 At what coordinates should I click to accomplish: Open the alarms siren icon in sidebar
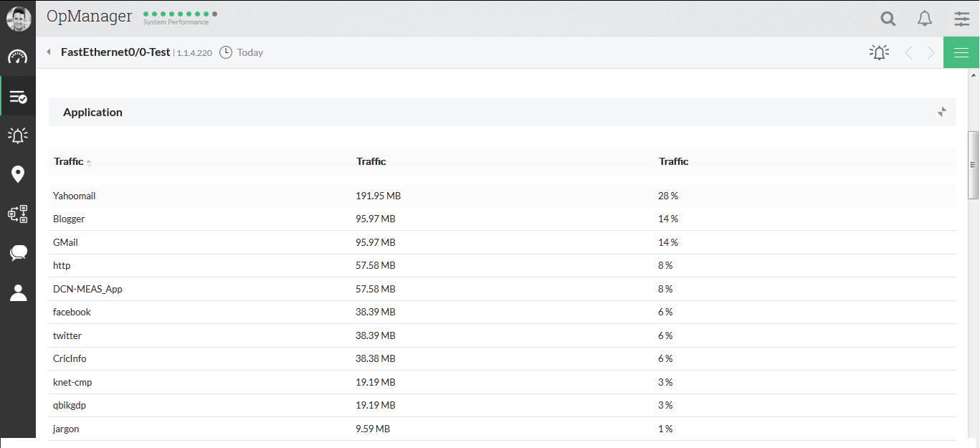click(x=17, y=135)
